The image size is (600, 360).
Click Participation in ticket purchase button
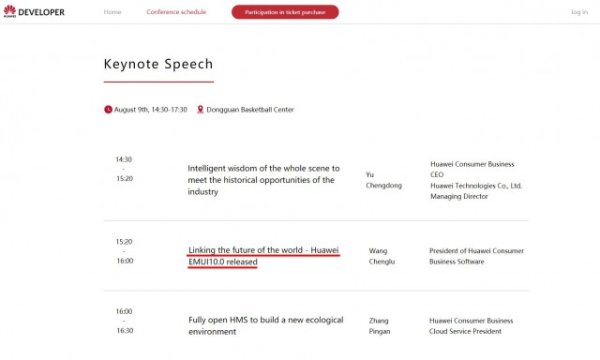pos(285,12)
